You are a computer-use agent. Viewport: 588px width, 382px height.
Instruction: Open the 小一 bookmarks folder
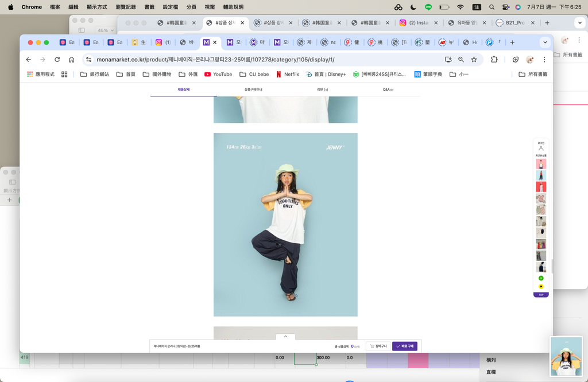(x=459, y=74)
